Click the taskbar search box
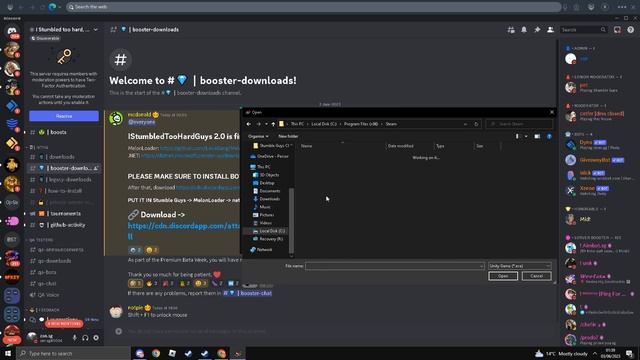The image size is (640, 360). coord(73,353)
